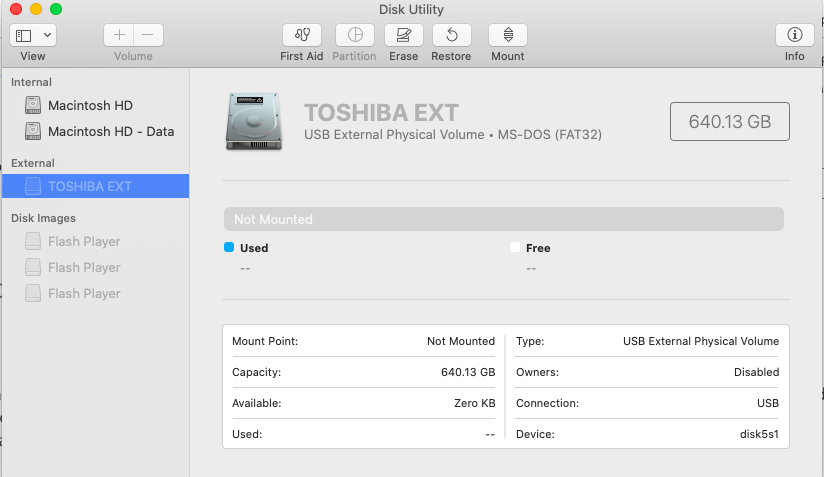
Task: Click the Macintosh HD drive icon
Action: tap(33, 105)
